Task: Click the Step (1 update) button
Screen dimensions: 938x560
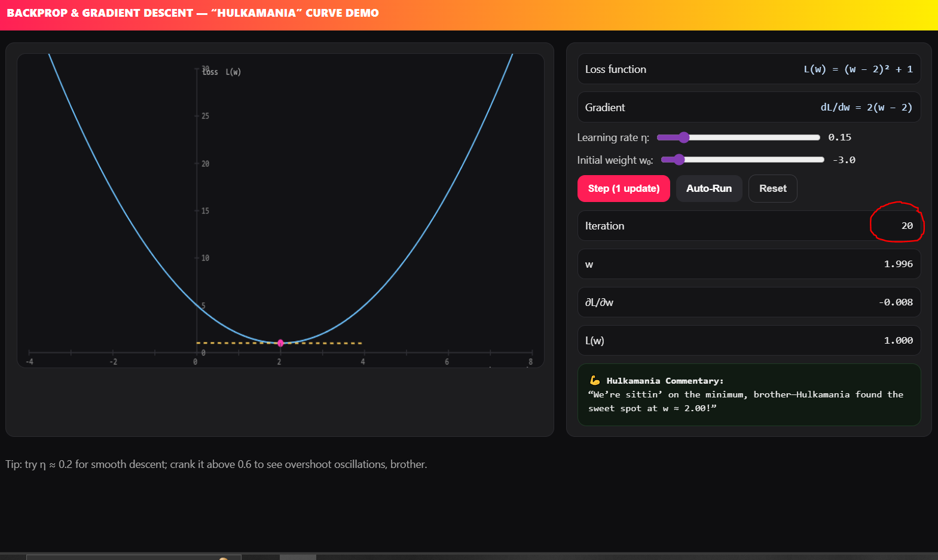Action: click(624, 188)
